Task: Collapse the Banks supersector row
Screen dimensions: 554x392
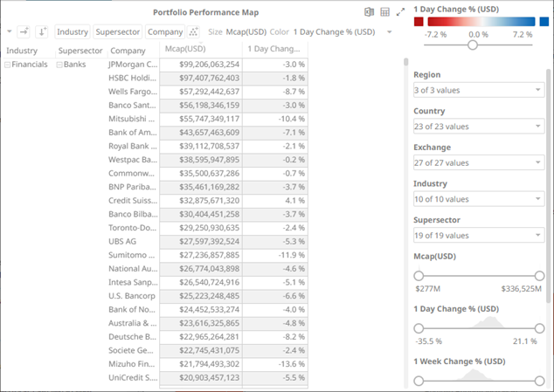Action: click(x=59, y=65)
